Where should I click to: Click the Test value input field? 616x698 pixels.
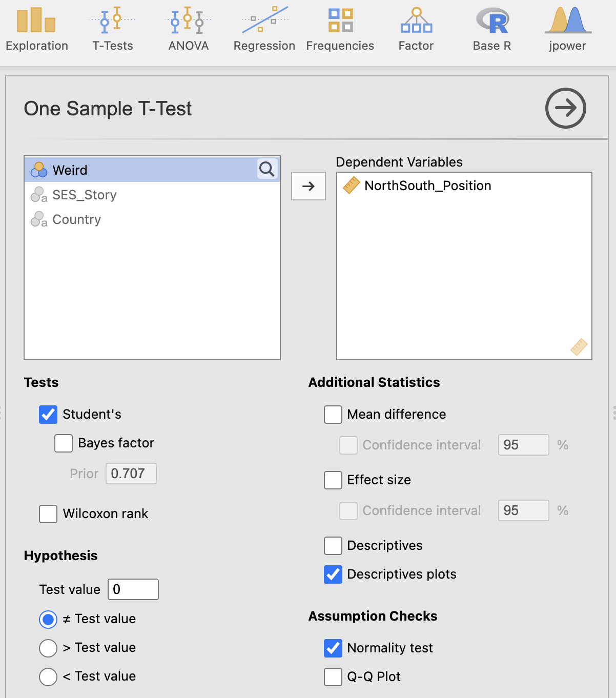coord(133,589)
